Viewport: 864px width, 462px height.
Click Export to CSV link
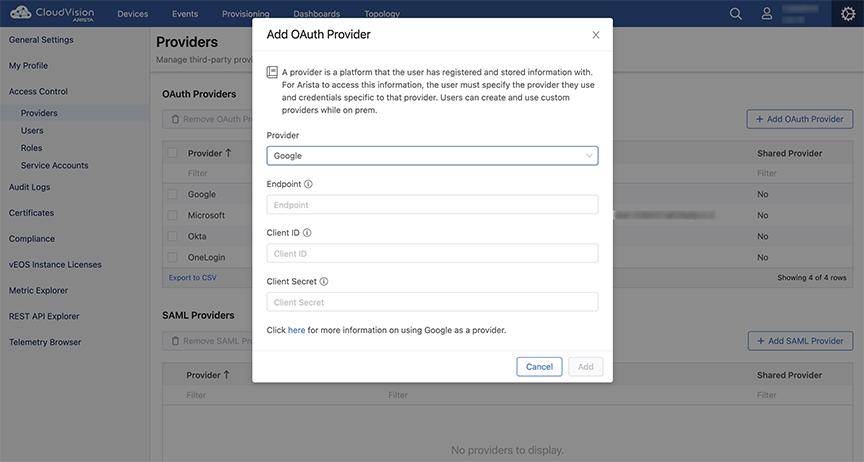(x=193, y=278)
